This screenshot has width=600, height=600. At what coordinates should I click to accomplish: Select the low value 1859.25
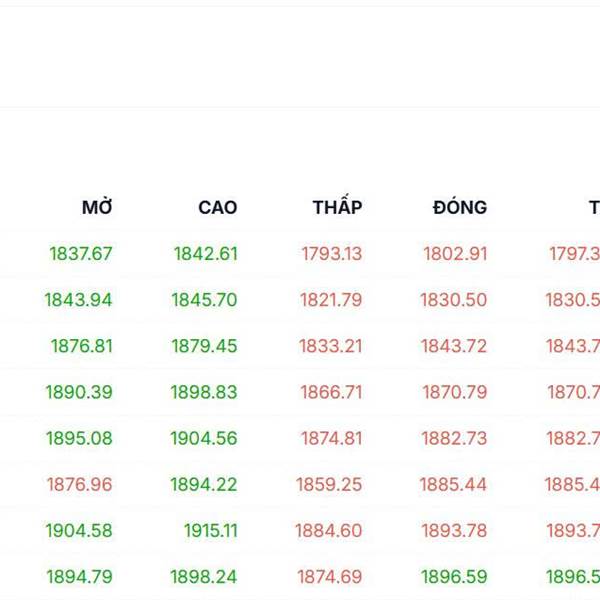pos(329,484)
